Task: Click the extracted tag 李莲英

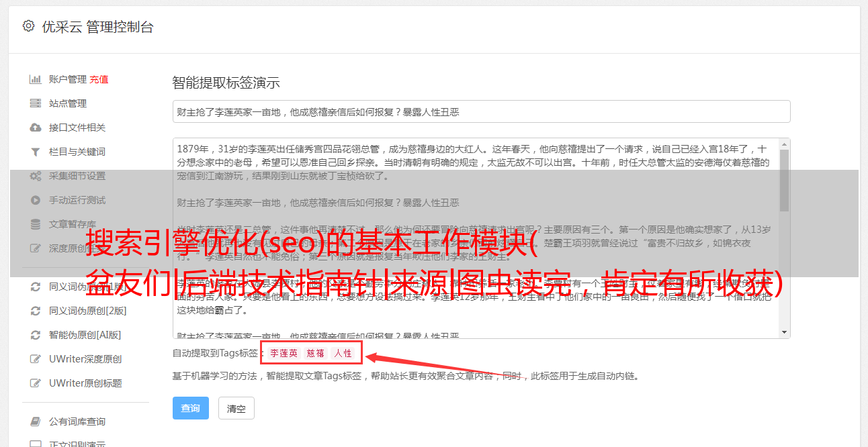Action: pyautogui.click(x=284, y=353)
